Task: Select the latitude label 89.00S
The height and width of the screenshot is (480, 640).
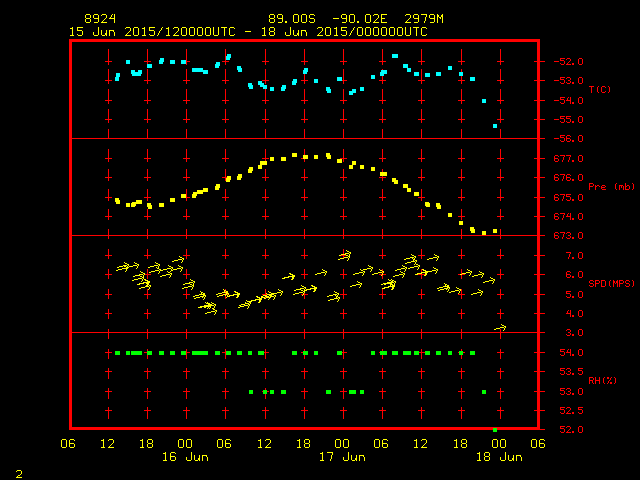Action: [291, 19]
